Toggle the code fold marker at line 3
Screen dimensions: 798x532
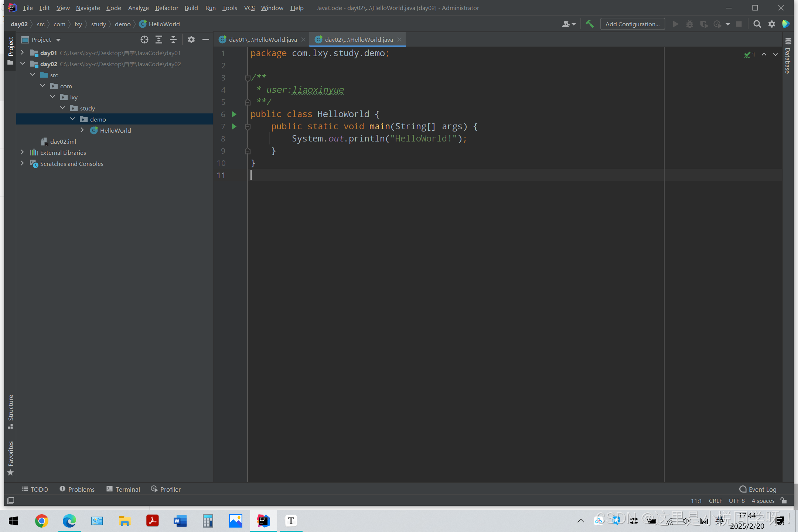pos(248,78)
